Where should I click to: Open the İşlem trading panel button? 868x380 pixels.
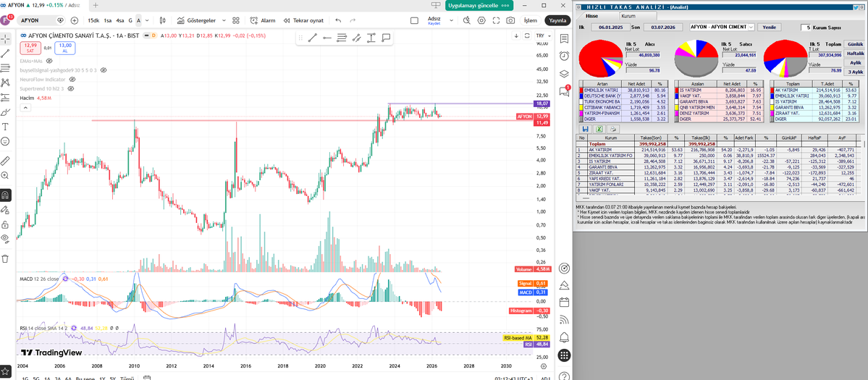click(x=531, y=20)
